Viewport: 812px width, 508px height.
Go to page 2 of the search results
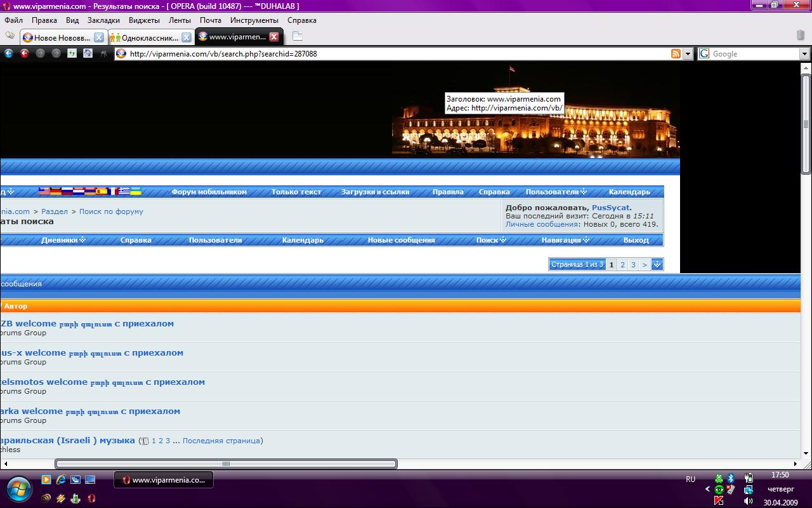click(x=622, y=265)
